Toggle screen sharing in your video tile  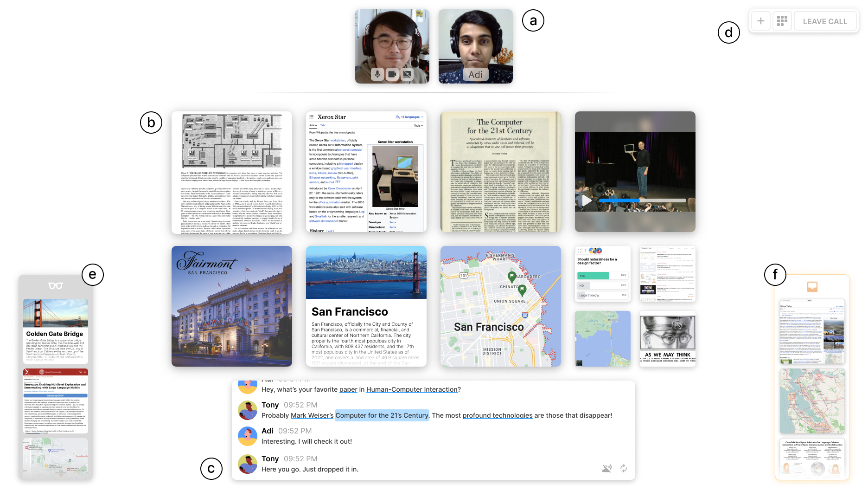[x=407, y=74]
